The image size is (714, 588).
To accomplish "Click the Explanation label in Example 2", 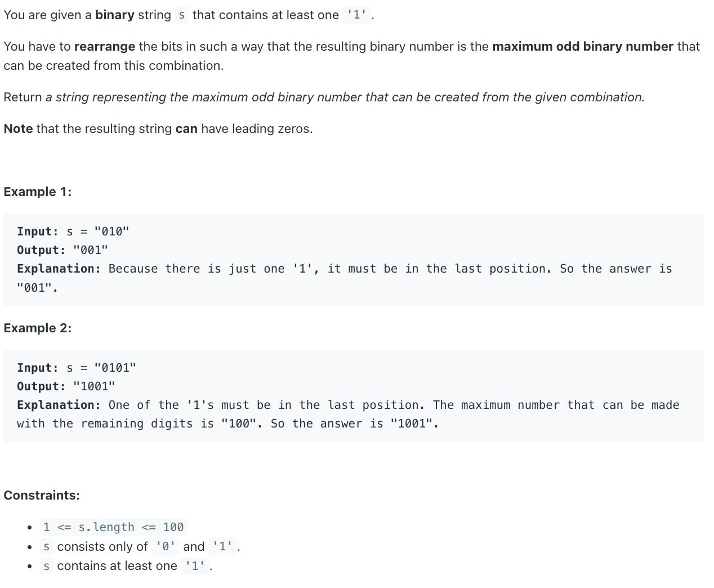I will coord(59,405).
